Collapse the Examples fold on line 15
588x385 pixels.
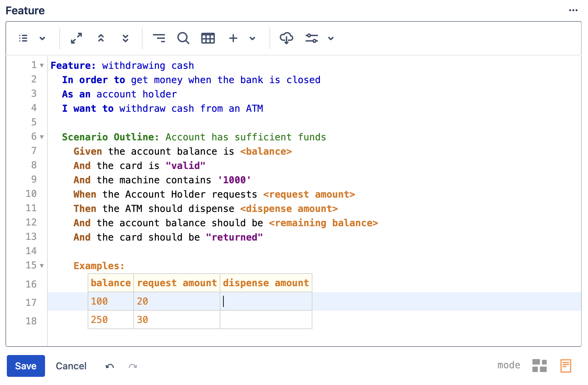(42, 266)
